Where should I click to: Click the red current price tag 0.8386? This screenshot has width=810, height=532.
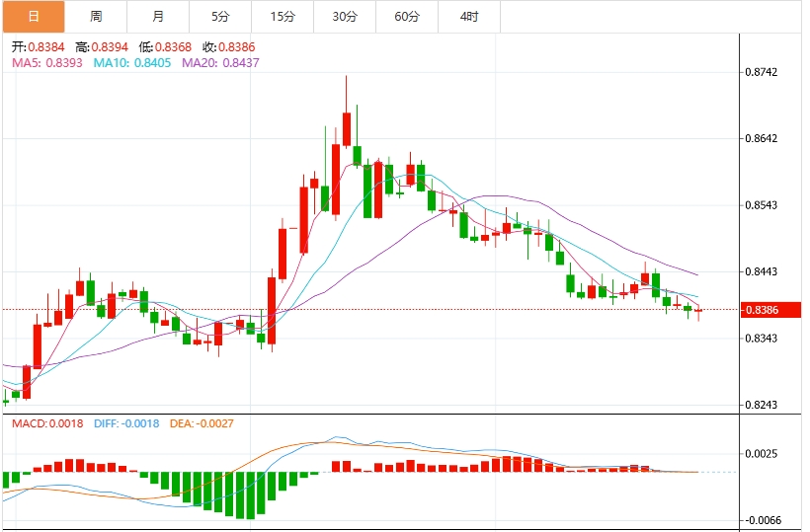pyautogui.click(x=770, y=310)
